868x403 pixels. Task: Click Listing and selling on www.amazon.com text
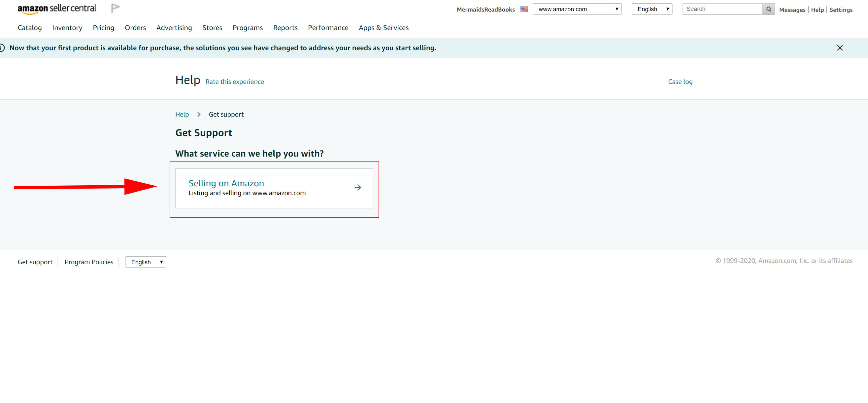(247, 193)
